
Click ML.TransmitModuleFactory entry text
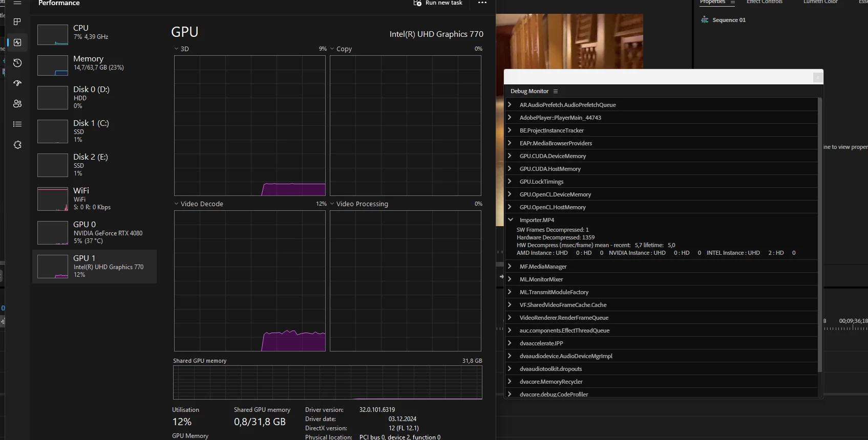pos(554,292)
